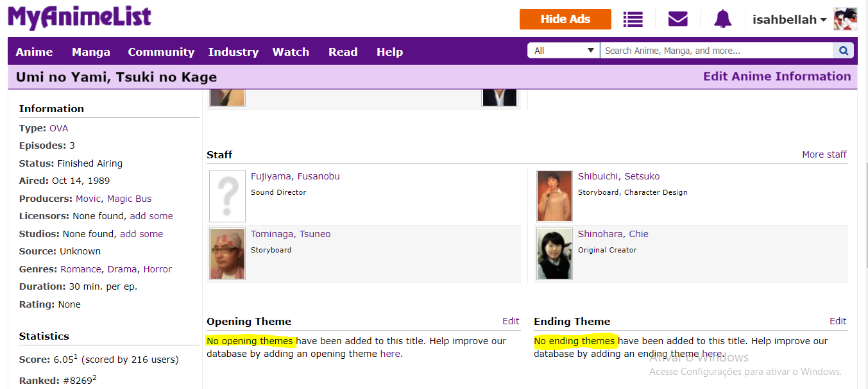
Task: Click the Edit Anime Information link
Action: [777, 76]
